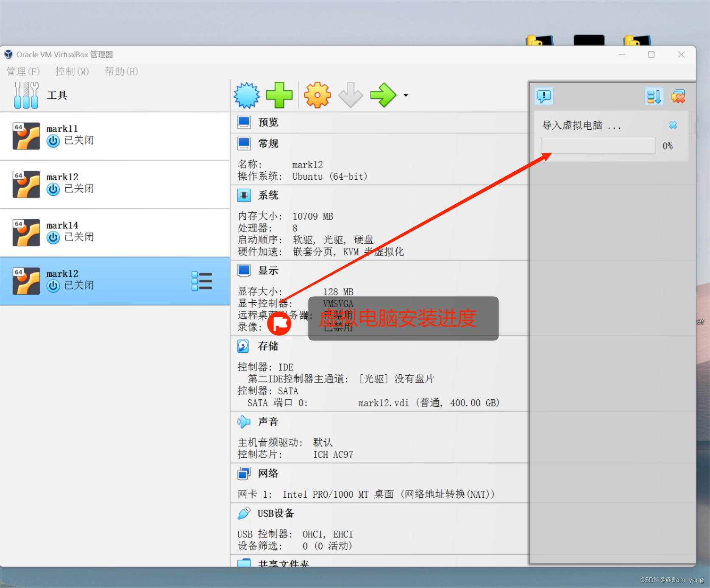
Task: Click the Ubuntu (64-bit) operating system value
Action: (x=330, y=176)
